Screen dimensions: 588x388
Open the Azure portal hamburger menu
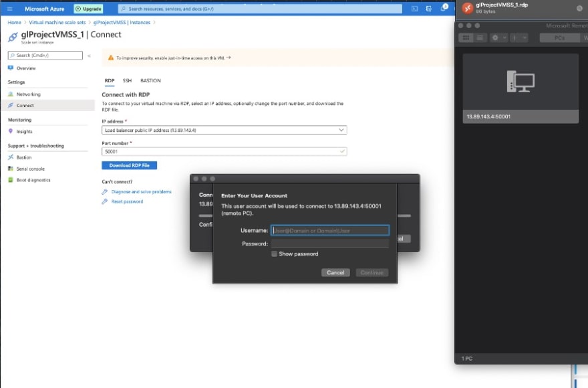tap(10, 9)
